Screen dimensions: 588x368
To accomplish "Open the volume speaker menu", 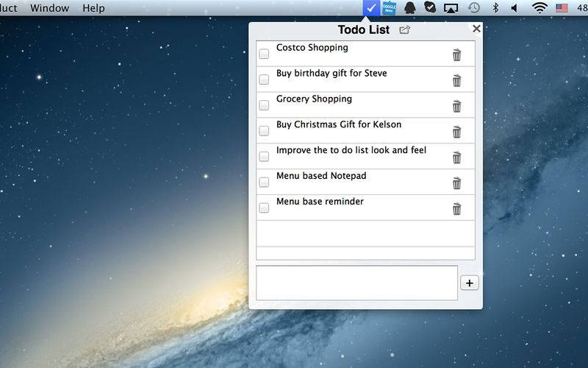I will (514, 8).
